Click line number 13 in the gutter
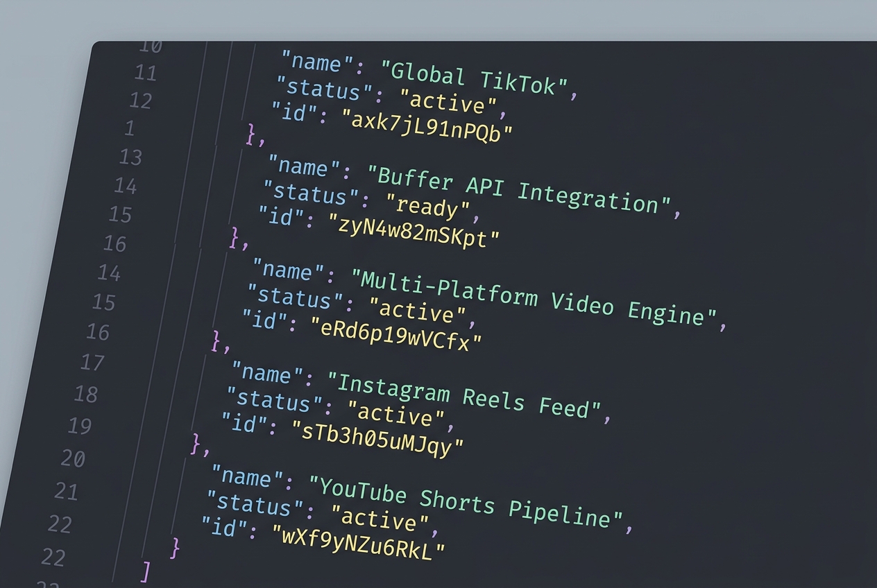The height and width of the screenshot is (588, 877). click(x=130, y=157)
